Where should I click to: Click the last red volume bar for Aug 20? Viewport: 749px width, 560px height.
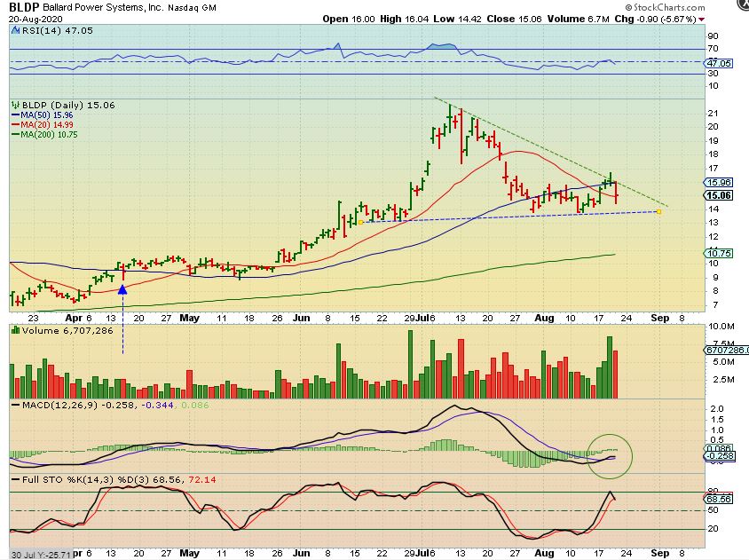click(615, 375)
